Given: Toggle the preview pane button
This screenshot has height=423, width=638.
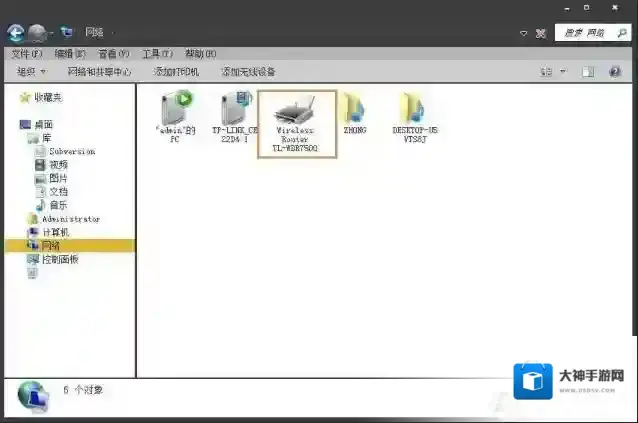Looking at the screenshot, I should point(588,72).
